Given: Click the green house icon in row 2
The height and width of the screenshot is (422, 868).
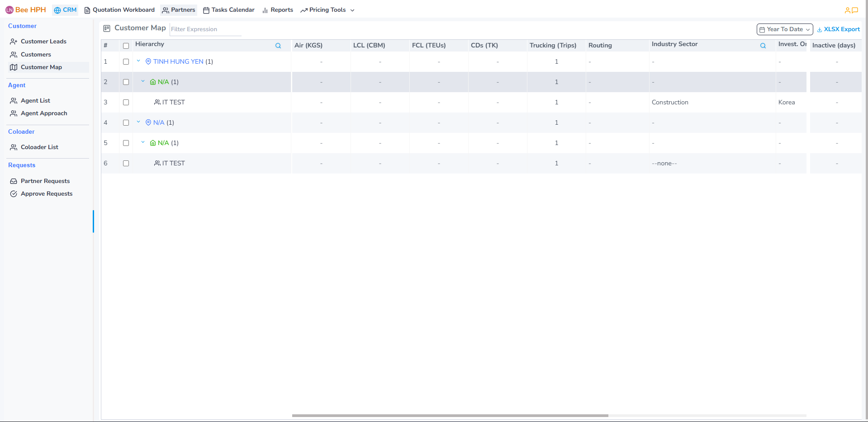Looking at the screenshot, I should 153,82.
